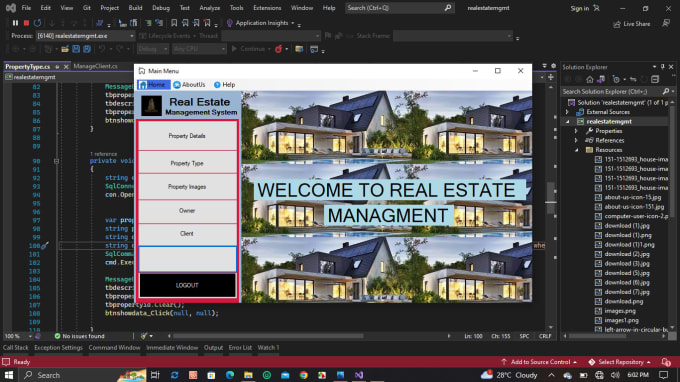This screenshot has height=382, width=680.
Task: Click the Application Insights lightbulb icon
Action: point(229,23)
